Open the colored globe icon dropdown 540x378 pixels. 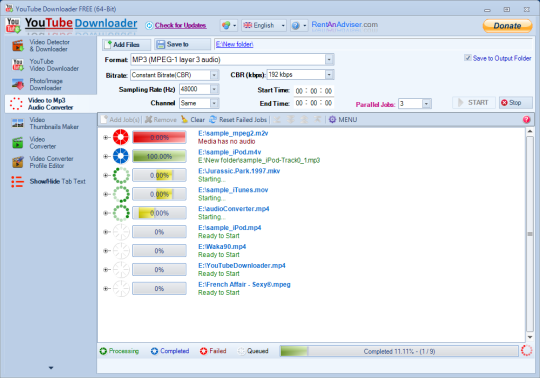pos(229,25)
